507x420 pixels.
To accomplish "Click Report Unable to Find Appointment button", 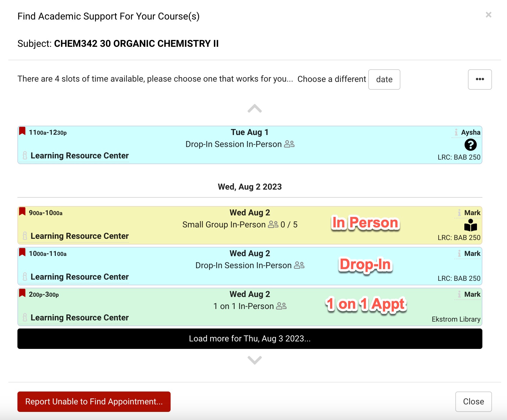I will [x=94, y=402].
